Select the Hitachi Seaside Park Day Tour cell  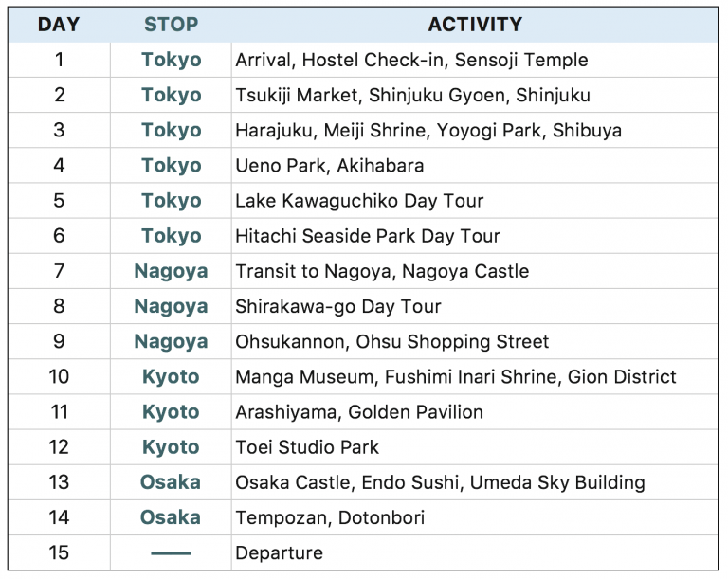tap(368, 236)
